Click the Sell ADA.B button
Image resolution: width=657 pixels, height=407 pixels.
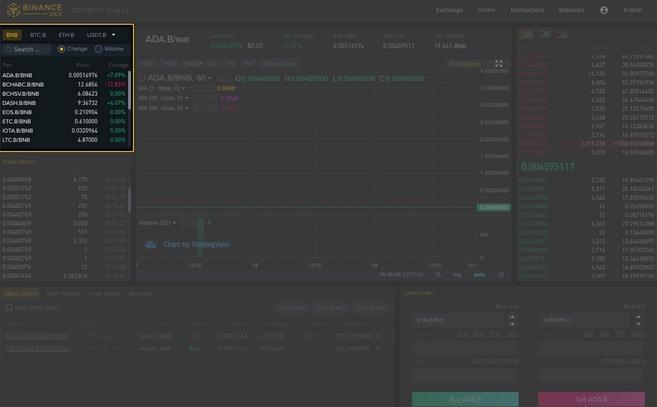[591, 399]
